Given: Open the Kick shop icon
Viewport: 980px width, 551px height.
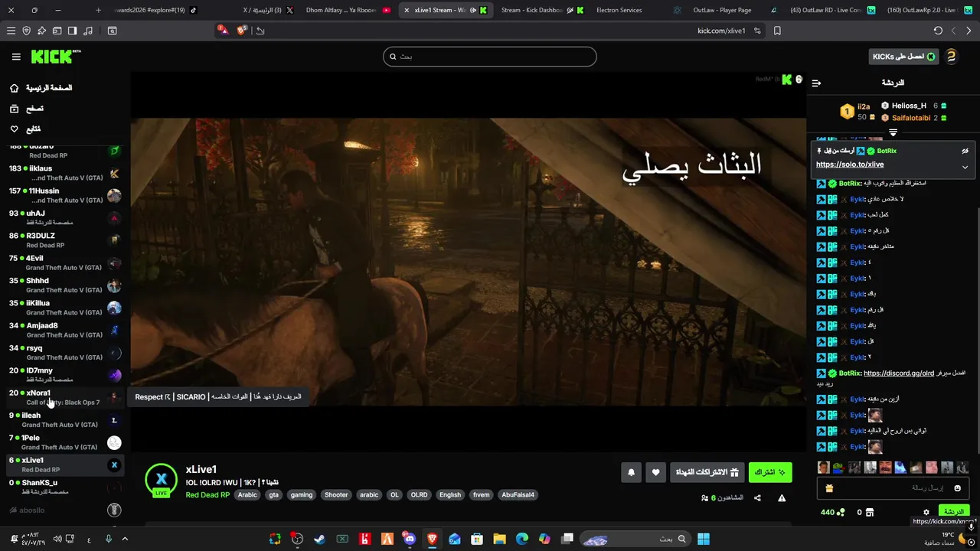Looking at the screenshot, I should (x=871, y=512).
